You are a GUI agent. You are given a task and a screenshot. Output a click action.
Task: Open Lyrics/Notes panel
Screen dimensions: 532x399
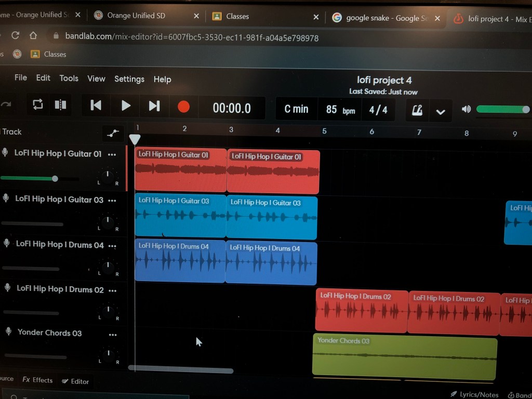(474, 394)
